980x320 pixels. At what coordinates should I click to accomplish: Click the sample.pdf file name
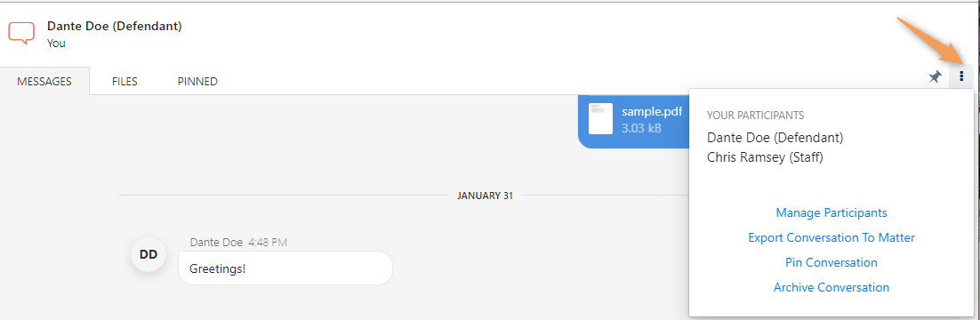point(652,112)
